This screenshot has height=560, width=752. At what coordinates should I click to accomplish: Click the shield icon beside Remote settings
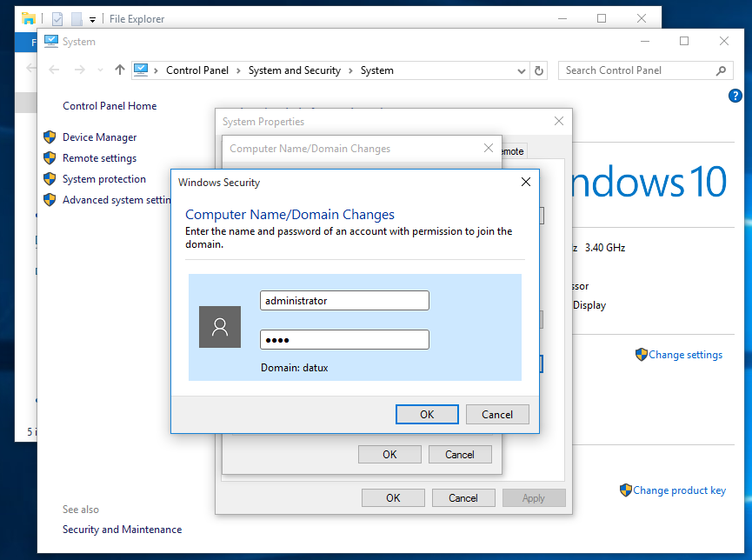click(50, 158)
